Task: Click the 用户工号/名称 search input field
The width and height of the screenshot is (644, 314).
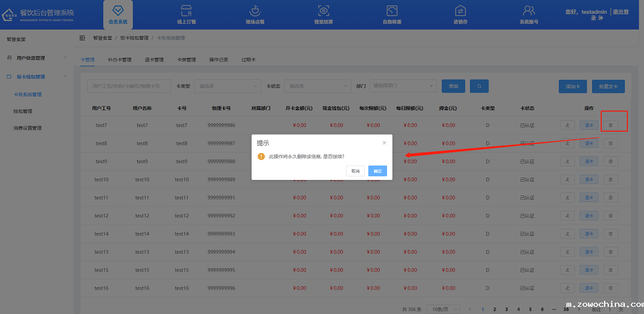Action: 129,86
